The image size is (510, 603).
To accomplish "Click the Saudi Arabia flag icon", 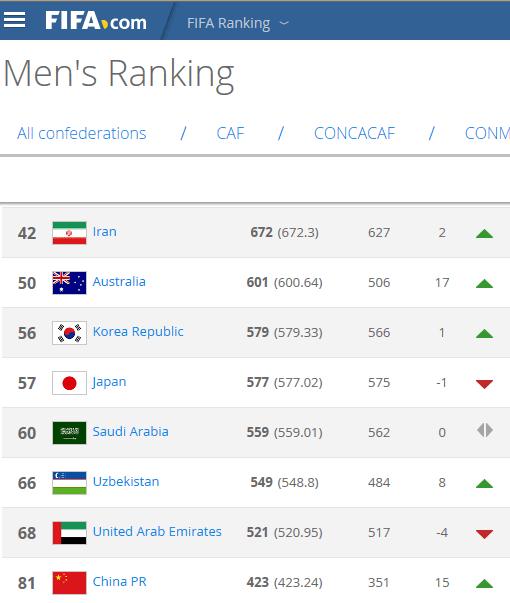I will (69, 433).
